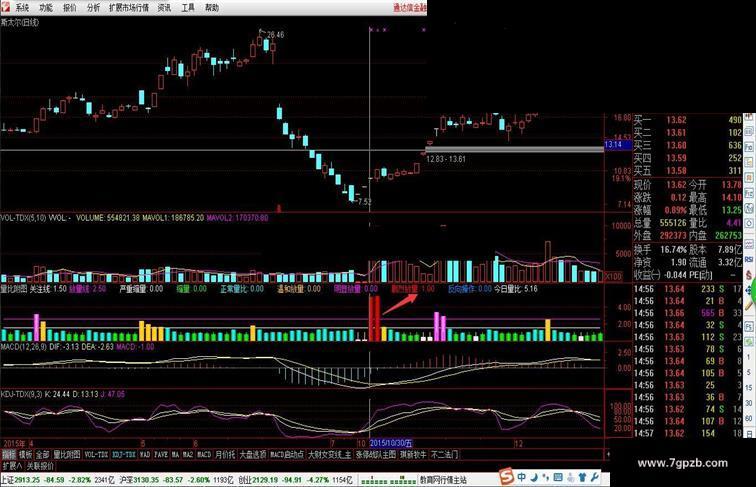Click the moon icon in IME toolbar
This screenshot has width=756, height=487.
534,477
